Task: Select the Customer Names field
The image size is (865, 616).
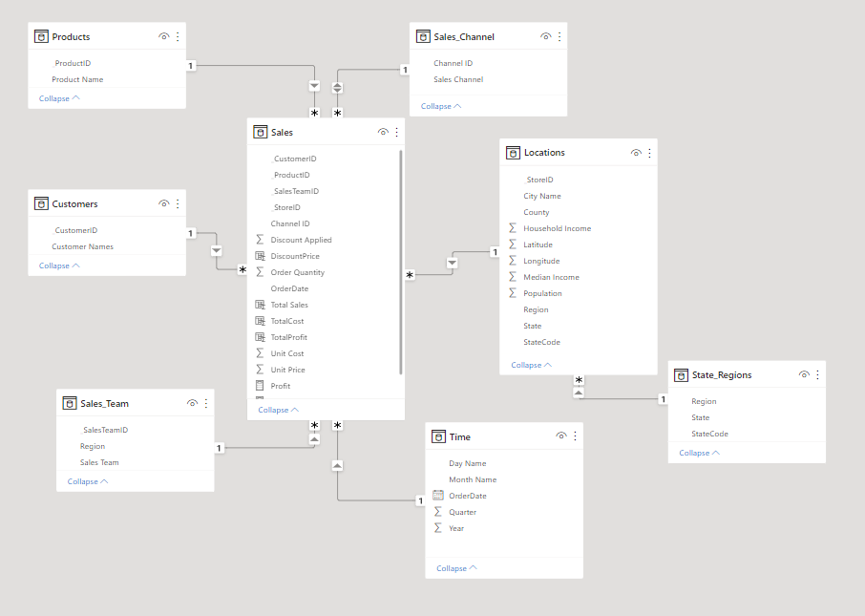Action: [x=82, y=246]
